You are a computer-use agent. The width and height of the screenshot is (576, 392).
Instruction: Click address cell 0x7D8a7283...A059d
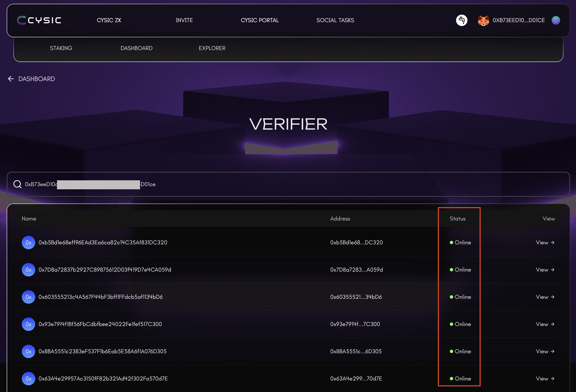pyautogui.click(x=356, y=270)
